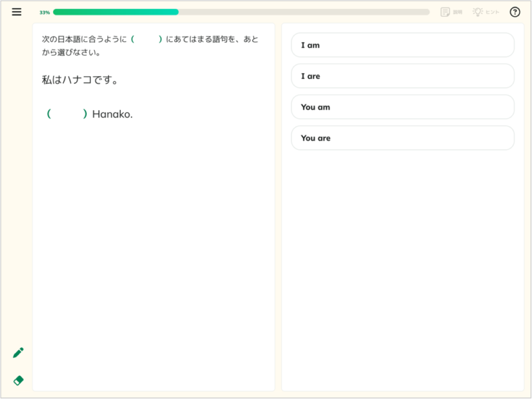Click the hint lightbulb icon

477,12
